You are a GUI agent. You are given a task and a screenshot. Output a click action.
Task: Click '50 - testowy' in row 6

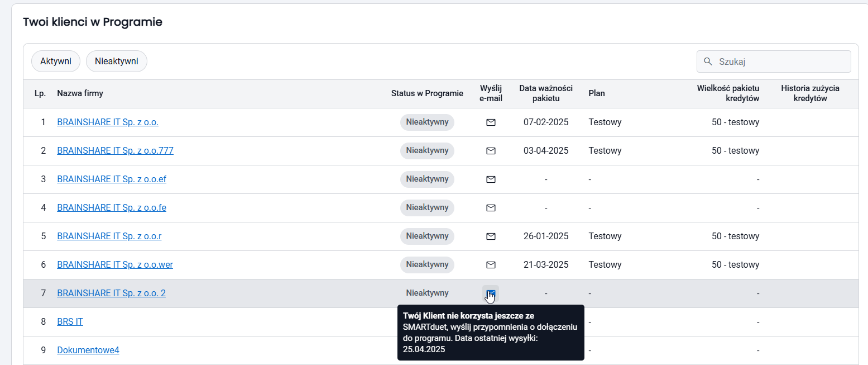[735, 264]
